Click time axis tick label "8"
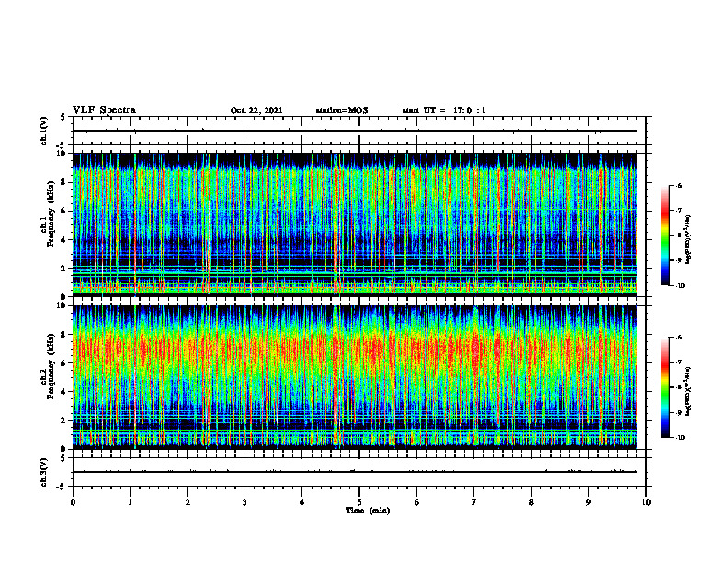Image resolution: width=728 pixels, height=563 pixels. pos(531,502)
